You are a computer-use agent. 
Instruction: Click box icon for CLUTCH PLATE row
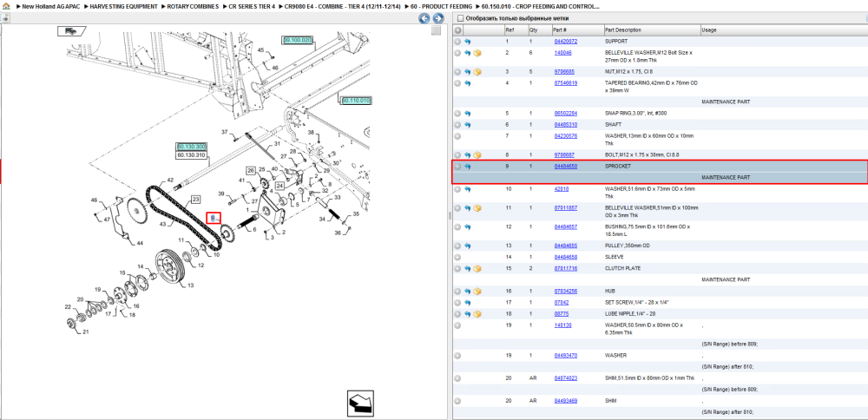pyautogui.click(x=477, y=268)
